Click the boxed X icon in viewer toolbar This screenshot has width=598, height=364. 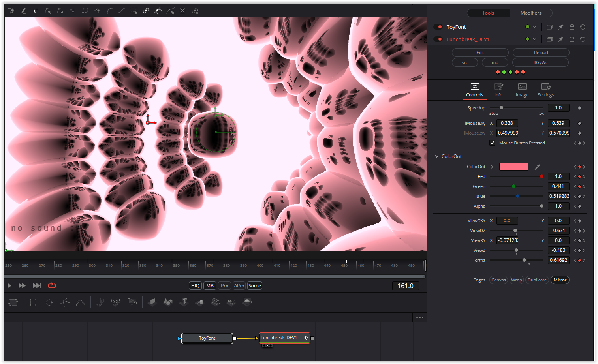pyautogui.click(x=182, y=11)
